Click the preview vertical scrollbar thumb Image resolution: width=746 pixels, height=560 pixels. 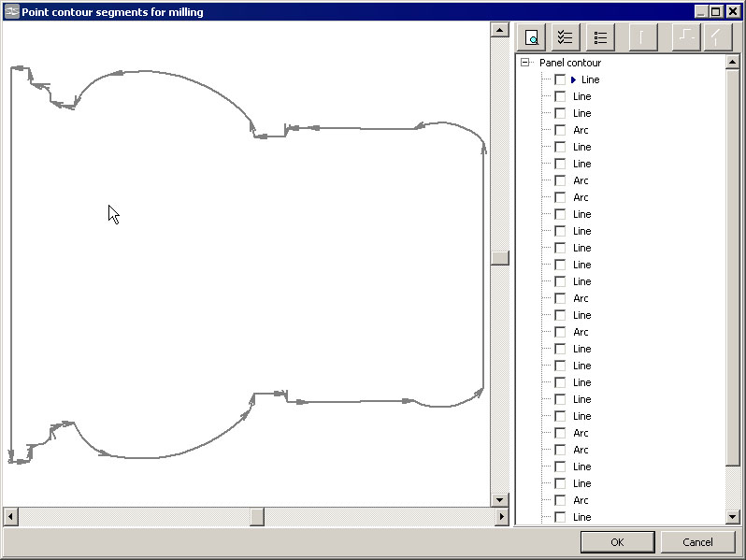point(499,258)
